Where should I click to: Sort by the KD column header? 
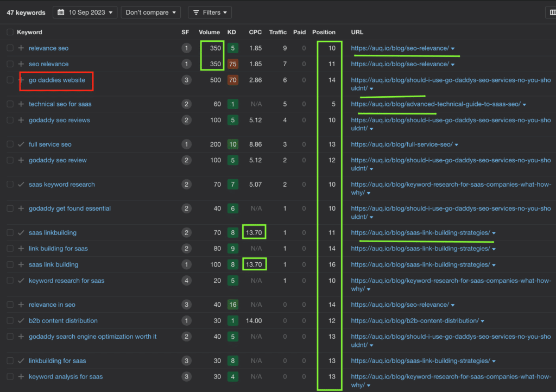[231, 32]
